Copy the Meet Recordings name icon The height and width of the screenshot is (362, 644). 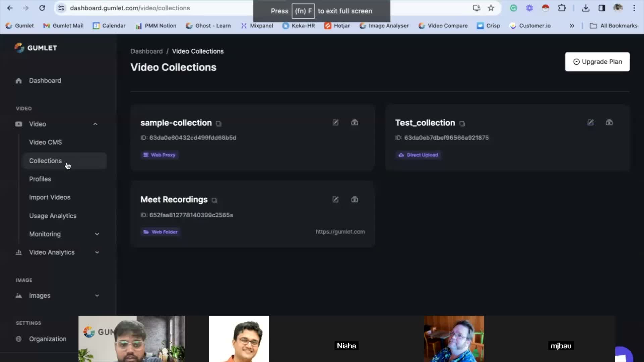pos(214,201)
